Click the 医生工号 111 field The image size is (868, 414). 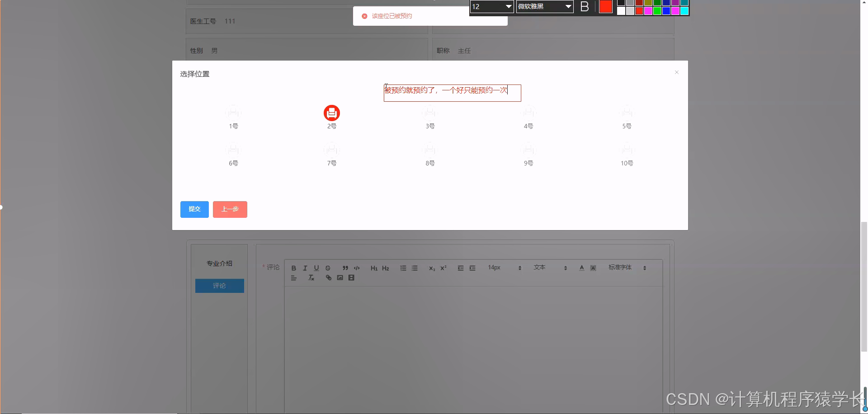pos(307,21)
